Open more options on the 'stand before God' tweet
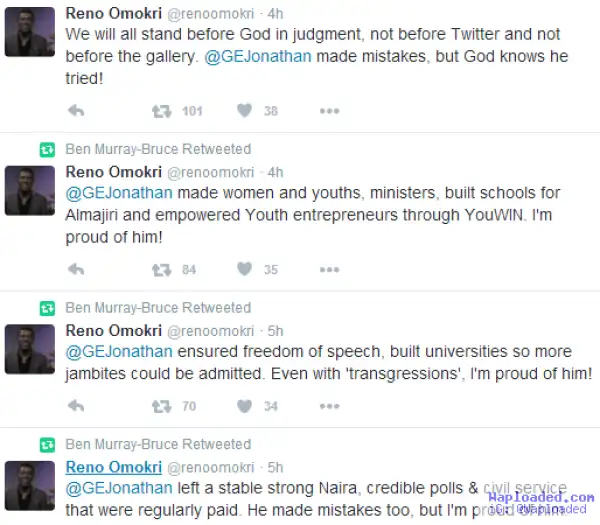 pyautogui.click(x=328, y=111)
